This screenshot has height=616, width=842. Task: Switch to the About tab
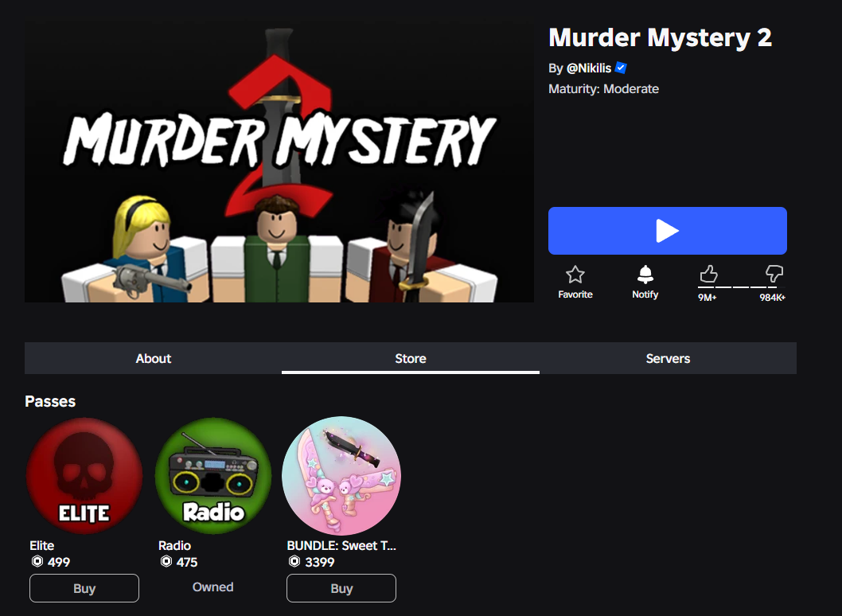point(153,358)
